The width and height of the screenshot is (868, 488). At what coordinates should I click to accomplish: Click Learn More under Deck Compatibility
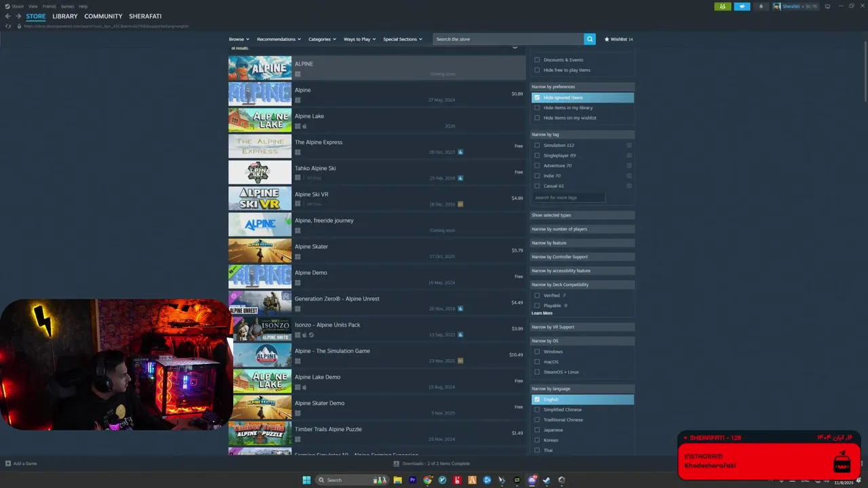(542, 313)
